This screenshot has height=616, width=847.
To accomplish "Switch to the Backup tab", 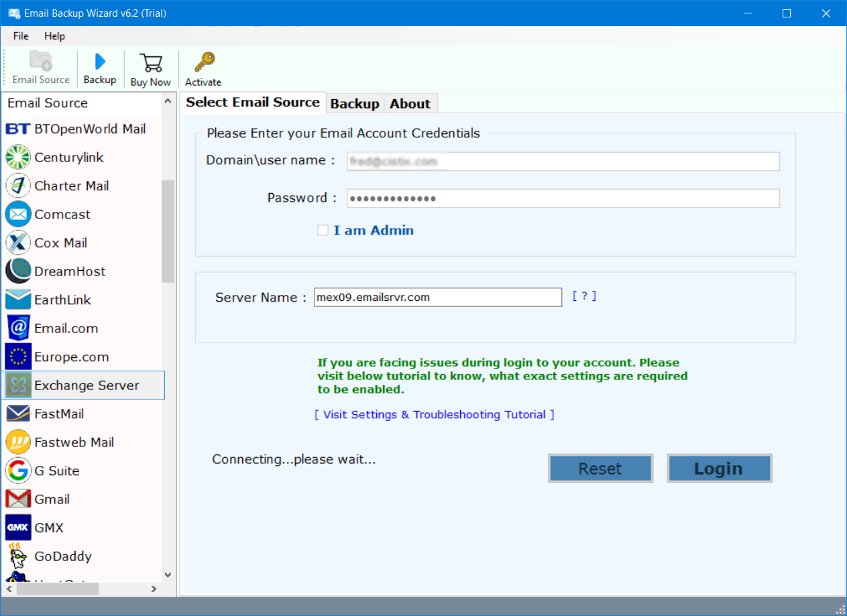I will [355, 103].
